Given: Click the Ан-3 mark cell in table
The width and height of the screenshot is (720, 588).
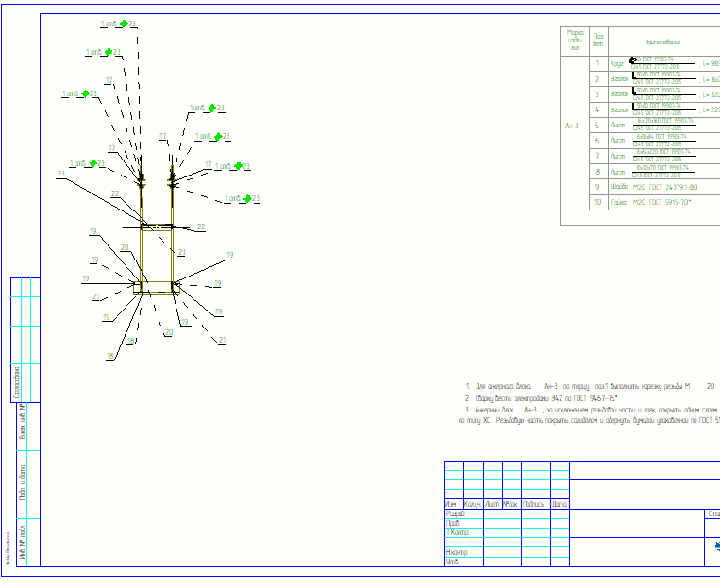Looking at the screenshot, I should (573, 126).
